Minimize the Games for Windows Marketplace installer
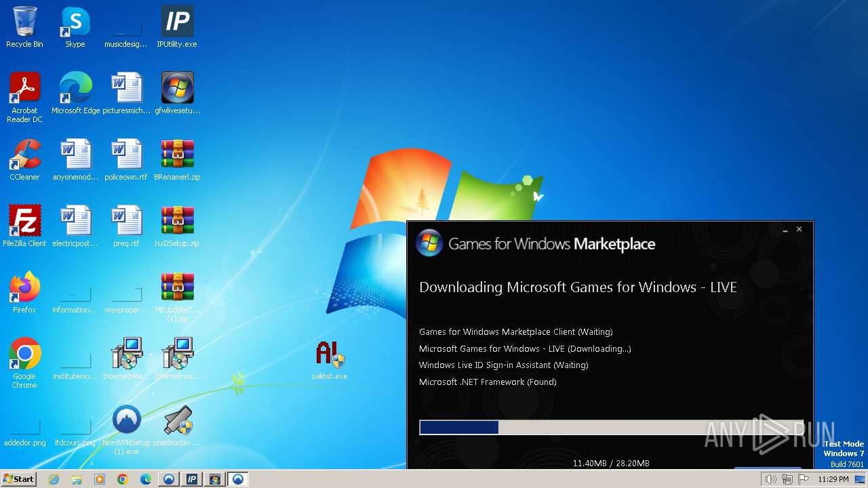868x488 pixels. pyautogui.click(x=785, y=230)
